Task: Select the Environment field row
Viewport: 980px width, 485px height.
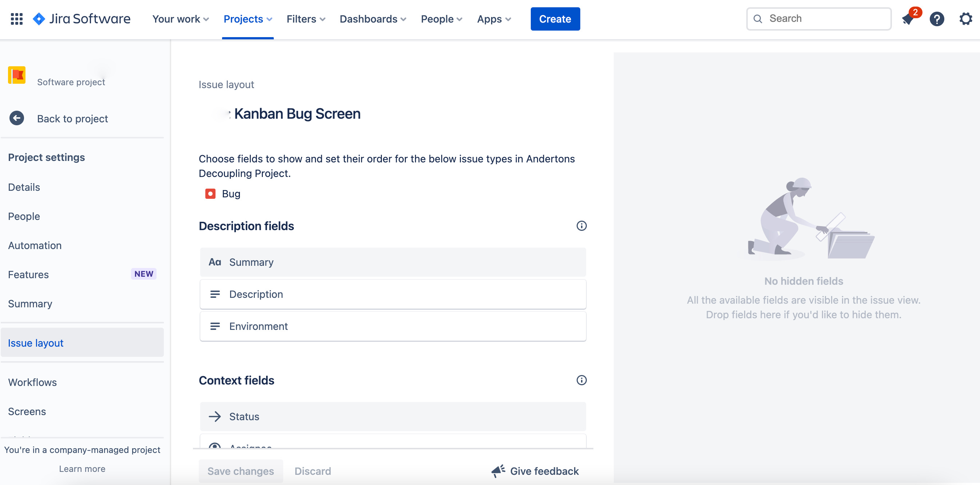Action: tap(392, 326)
